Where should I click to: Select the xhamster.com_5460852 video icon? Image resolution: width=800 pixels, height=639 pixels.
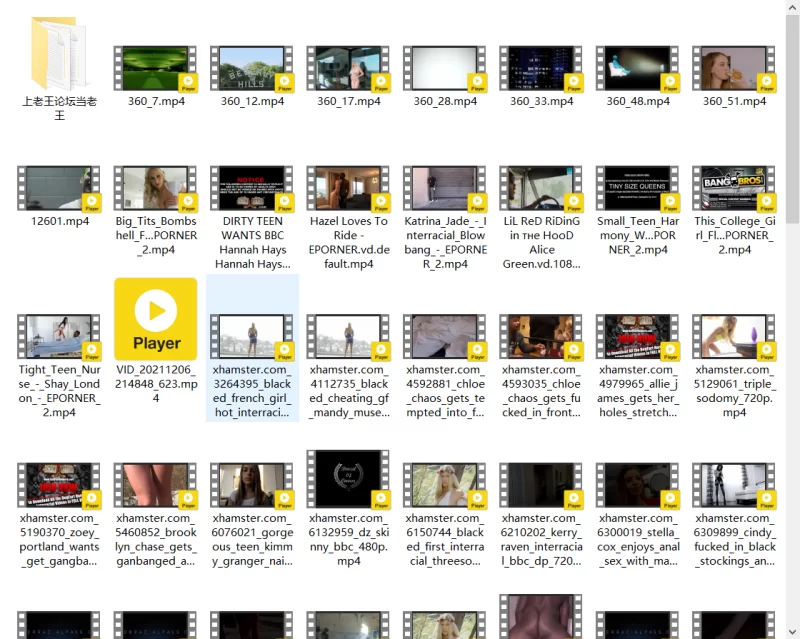[x=156, y=485]
